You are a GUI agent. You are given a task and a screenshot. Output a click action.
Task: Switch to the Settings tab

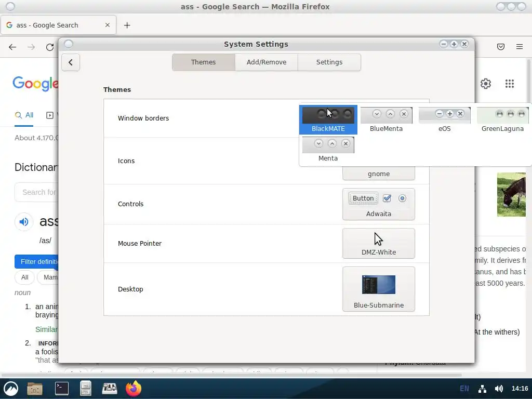(329, 62)
